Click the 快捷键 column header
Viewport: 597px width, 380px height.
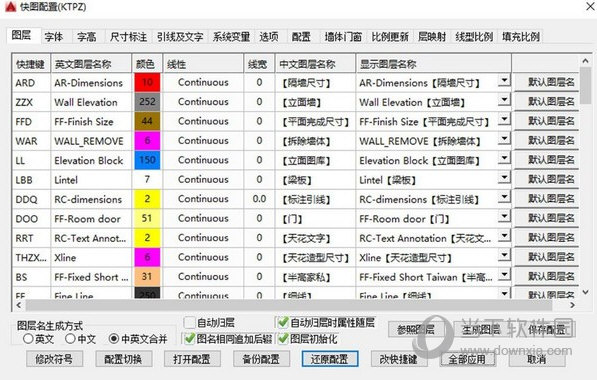coord(31,64)
